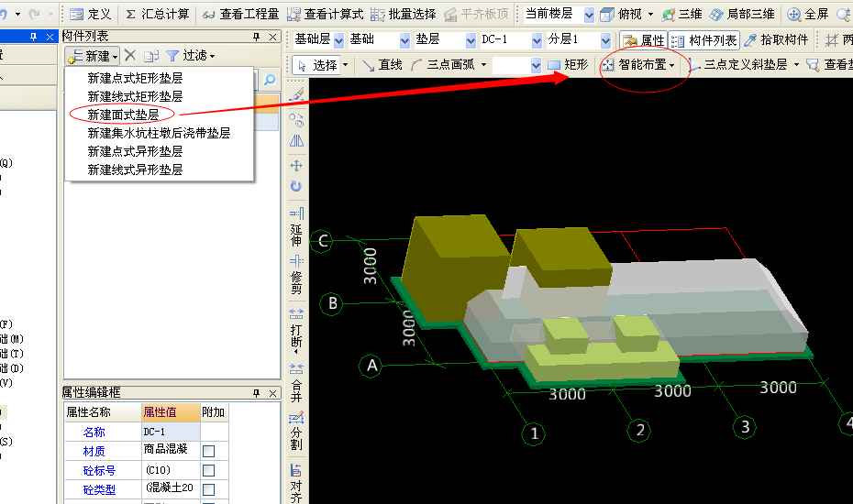Click the copy component icon next to delete

point(151,56)
